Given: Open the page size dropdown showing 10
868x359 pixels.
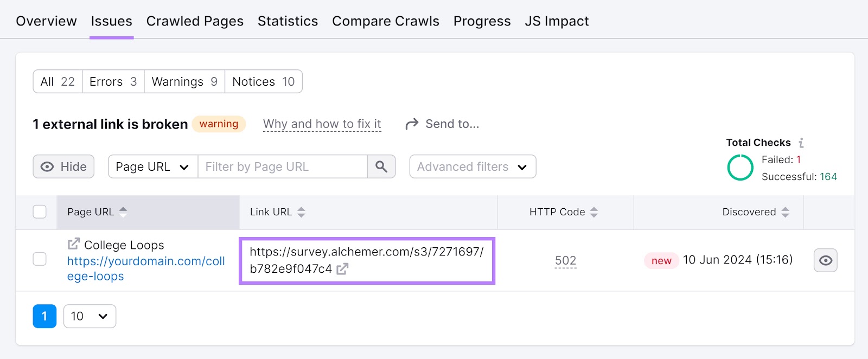Looking at the screenshot, I should pyautogui.click(x=89, y=316).
